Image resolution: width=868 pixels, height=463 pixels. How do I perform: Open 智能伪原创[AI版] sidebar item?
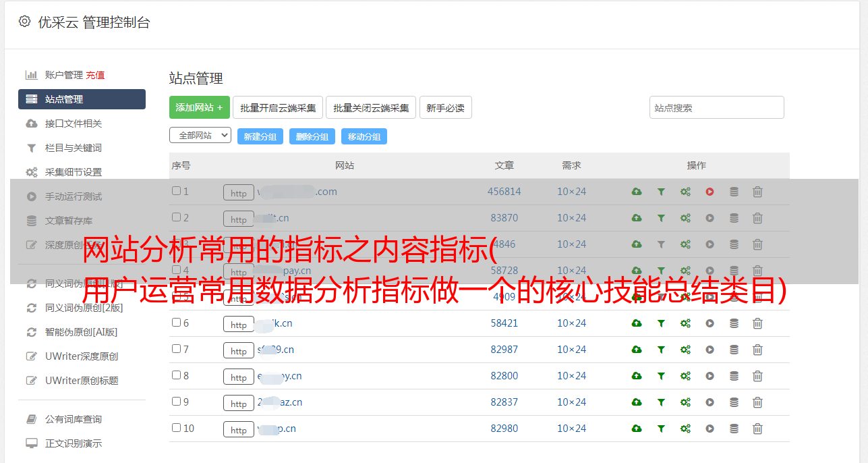click(82, 332)
